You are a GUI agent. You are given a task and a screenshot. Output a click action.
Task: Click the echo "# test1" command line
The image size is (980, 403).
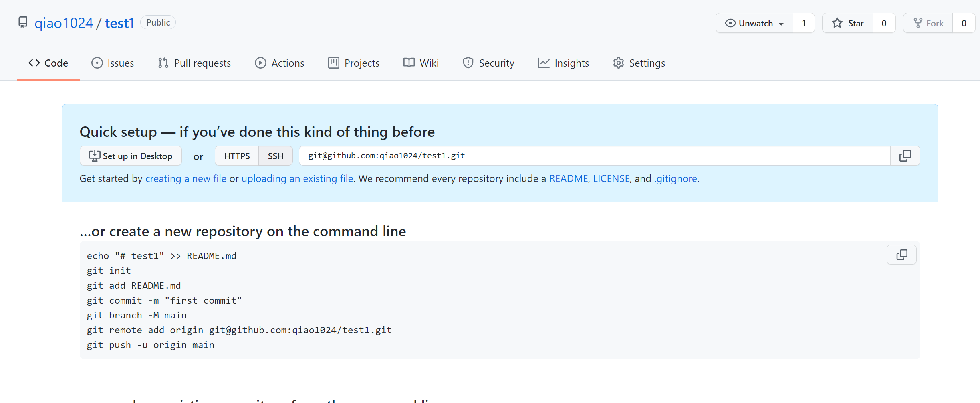click(161, 256)
